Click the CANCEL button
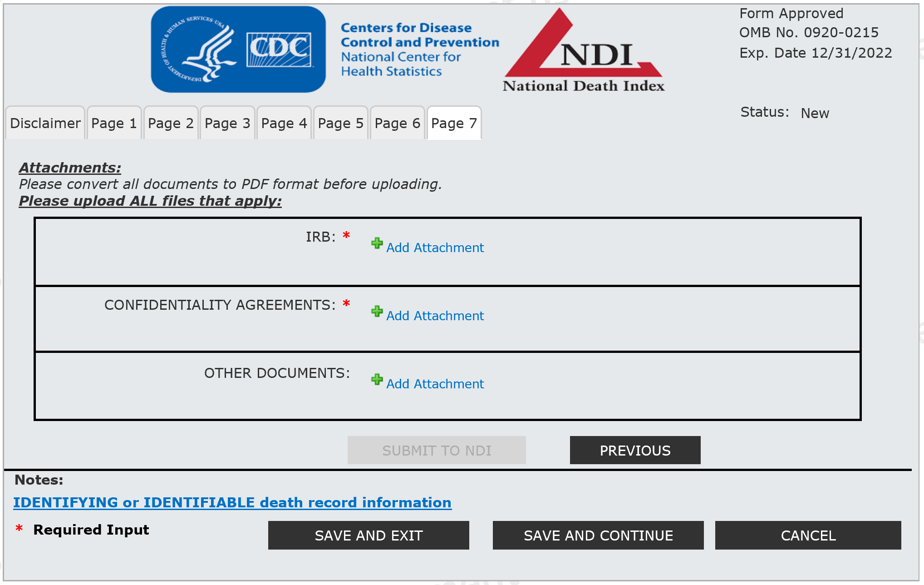924x585 pixels. click(808, 535)
